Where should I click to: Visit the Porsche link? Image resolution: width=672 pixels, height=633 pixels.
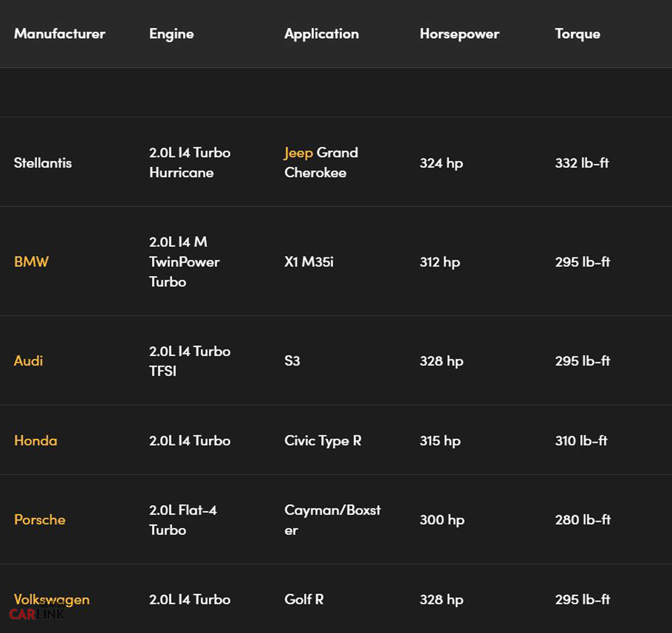point(39,520)
